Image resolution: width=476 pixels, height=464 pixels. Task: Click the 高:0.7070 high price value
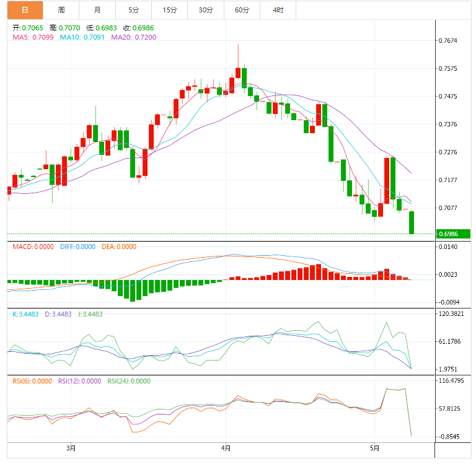(x=64, y=28)
